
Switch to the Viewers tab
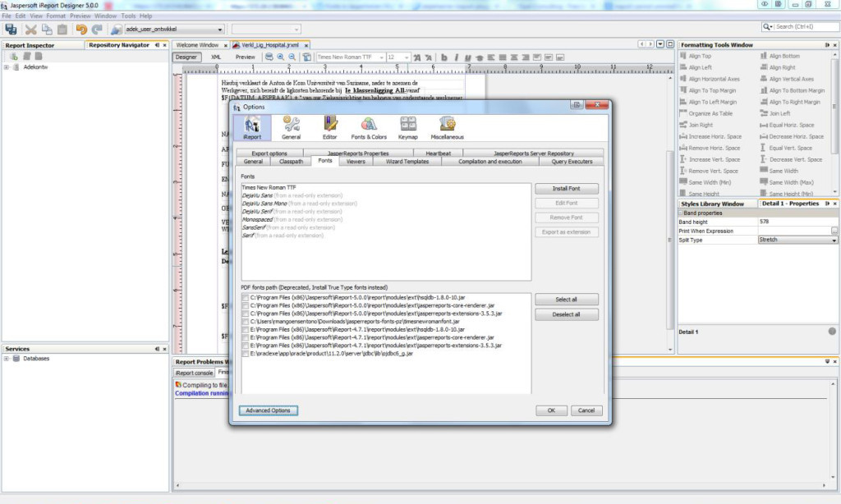tap(356, 162)
